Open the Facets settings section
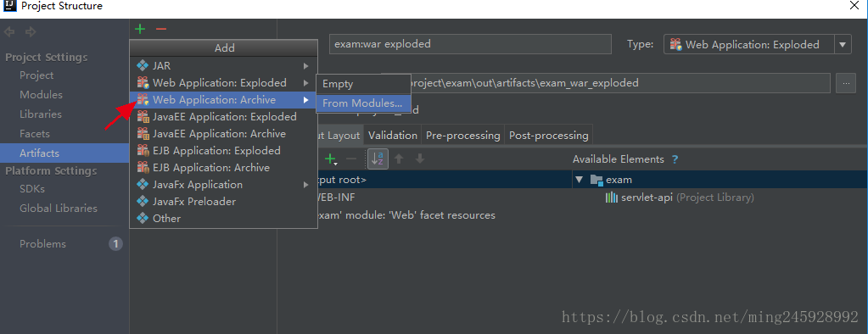This screenshot has width=868, height=334. tap(34, 134)
